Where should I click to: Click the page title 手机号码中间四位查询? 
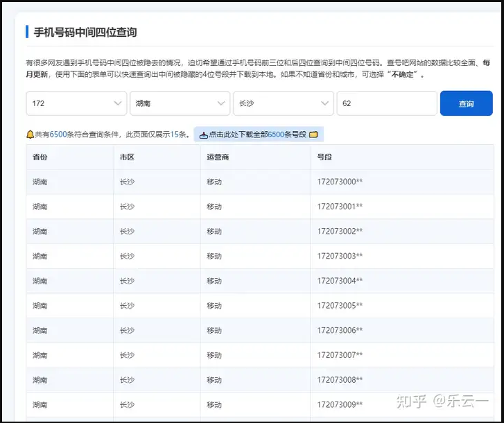tap(85, 32)
